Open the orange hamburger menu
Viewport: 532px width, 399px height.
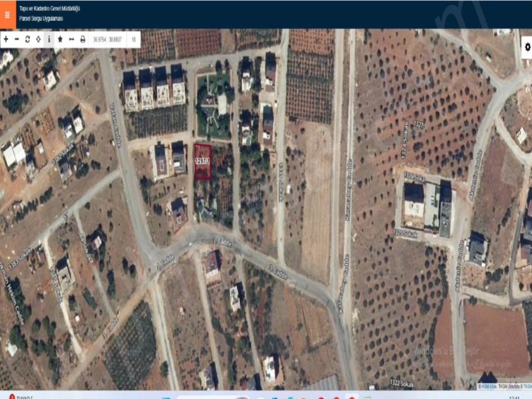(7, 14)
